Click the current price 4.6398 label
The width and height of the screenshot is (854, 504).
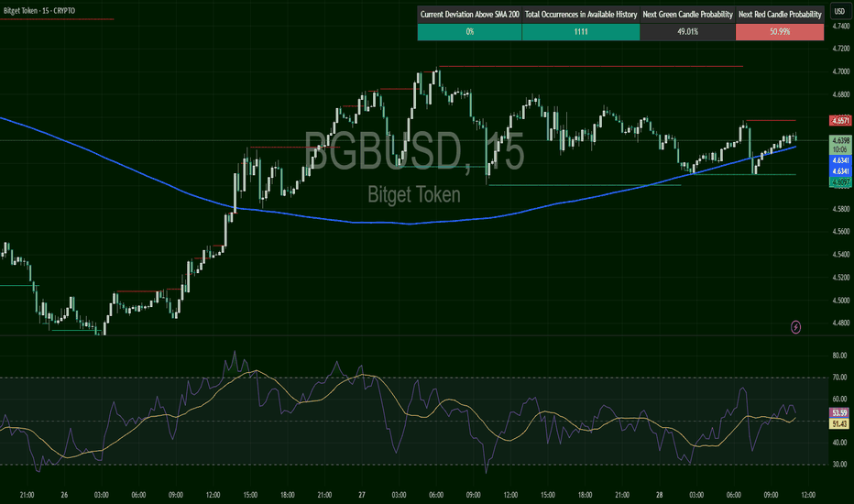[839, 140]
